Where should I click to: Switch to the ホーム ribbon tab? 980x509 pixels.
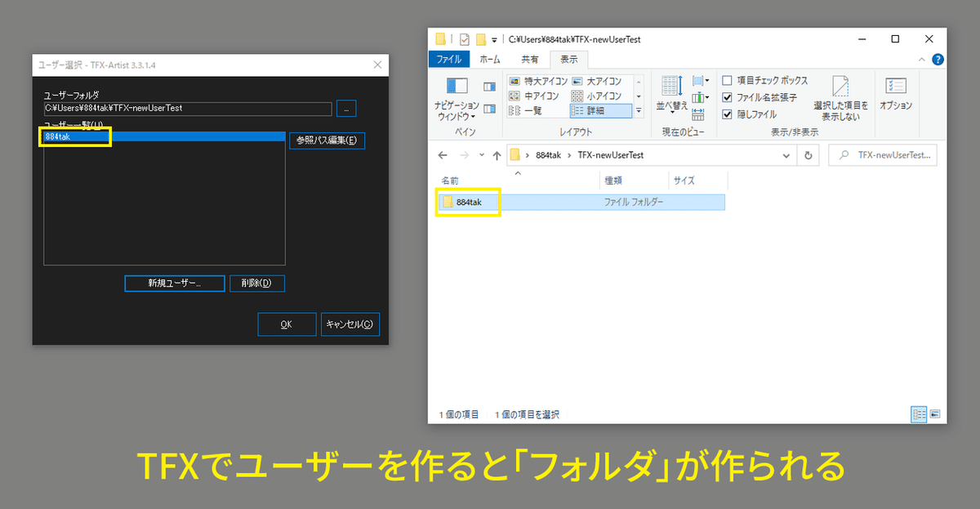(490, 60)
